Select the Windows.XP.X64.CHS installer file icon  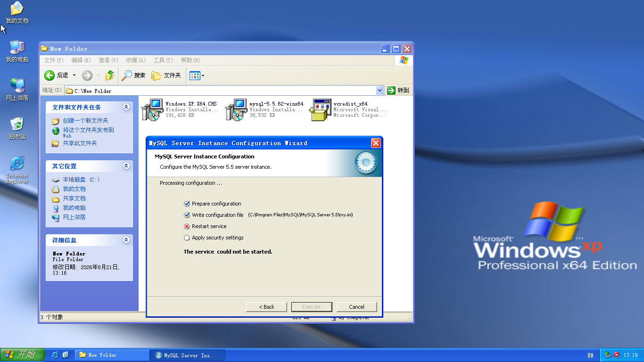[152, 110]
